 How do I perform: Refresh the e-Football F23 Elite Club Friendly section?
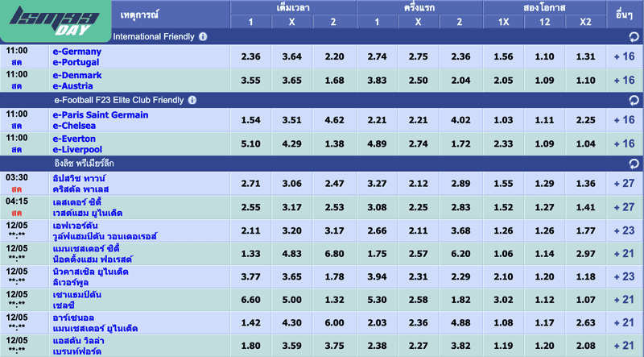coord(634,100)
